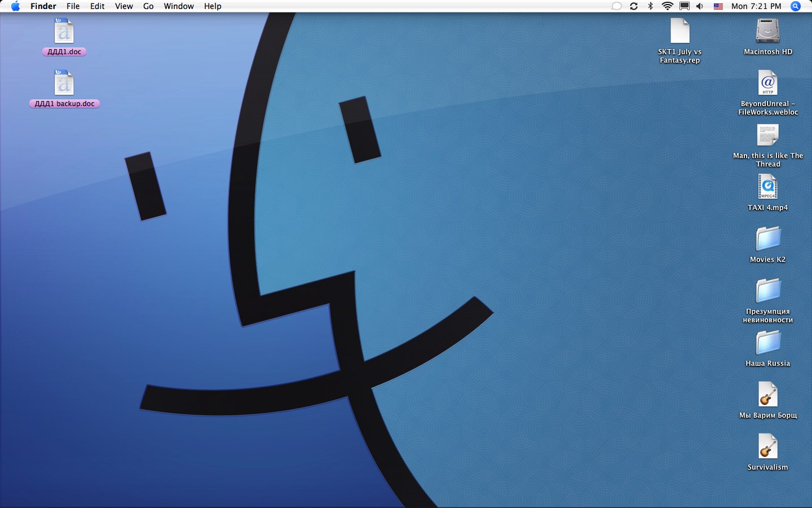Image resolution: width=812 pixels, height=508 pixels.
Task: Open the Finder application menu
Action: [43, 6]
